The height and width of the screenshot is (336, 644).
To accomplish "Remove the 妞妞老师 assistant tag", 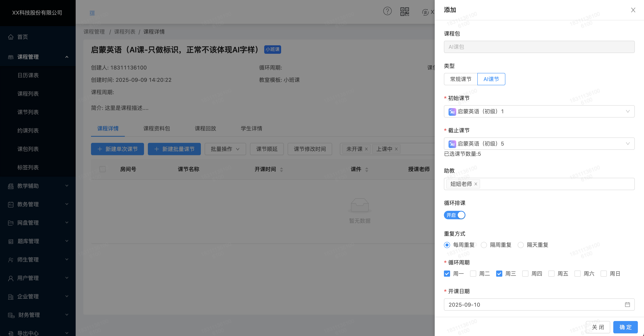I will (476, 184).
